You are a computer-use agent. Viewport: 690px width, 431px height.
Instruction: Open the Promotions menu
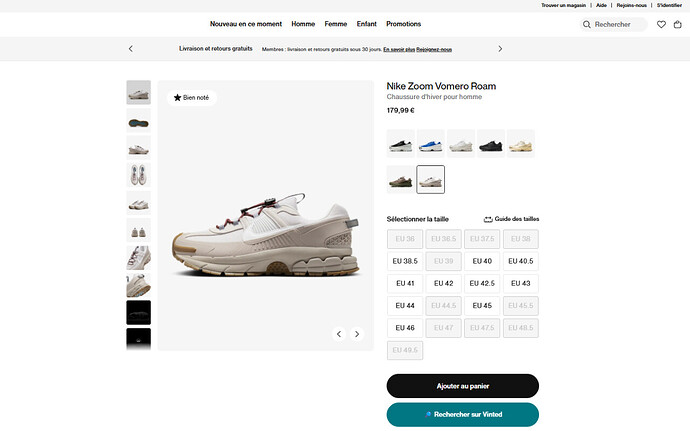[x=404, y=24]
